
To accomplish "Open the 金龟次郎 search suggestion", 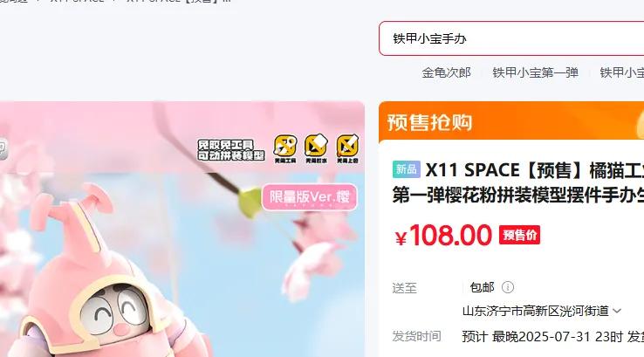I will coord(446,72).
